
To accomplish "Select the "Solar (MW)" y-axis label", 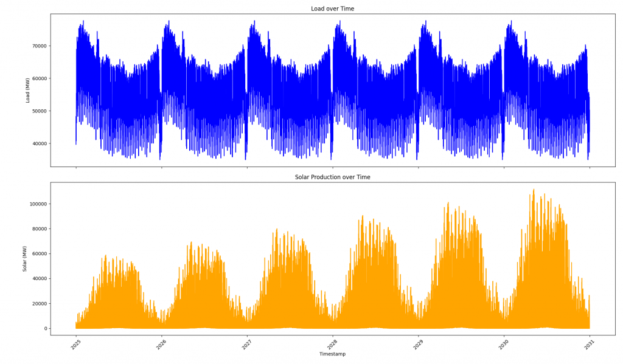I will [25, 258].
